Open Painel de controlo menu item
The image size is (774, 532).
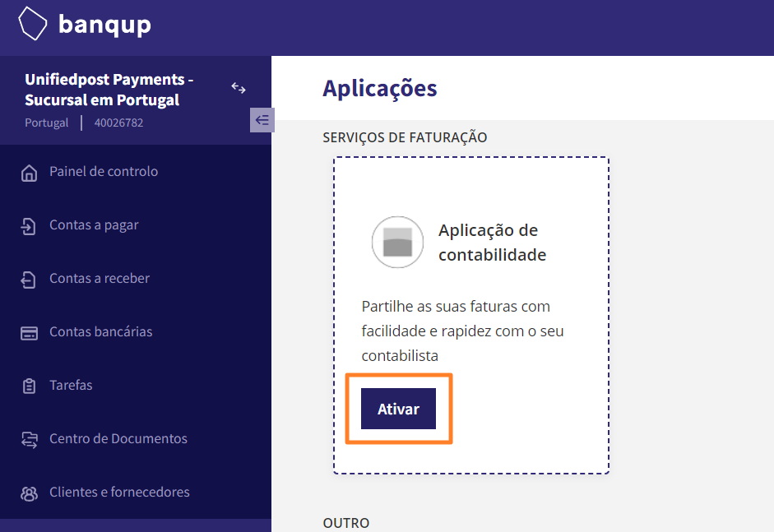click(x=104, y=171)
